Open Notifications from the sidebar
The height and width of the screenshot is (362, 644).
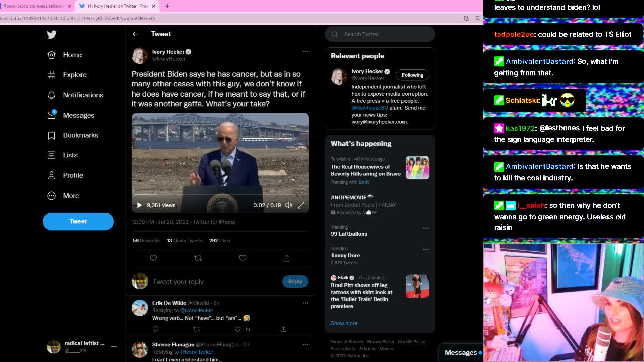click(x=75, y=95)
